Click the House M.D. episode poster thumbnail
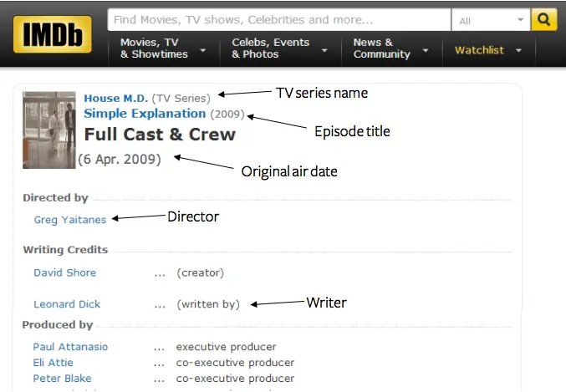Screen dimensions: 566x392 [49, 130]
